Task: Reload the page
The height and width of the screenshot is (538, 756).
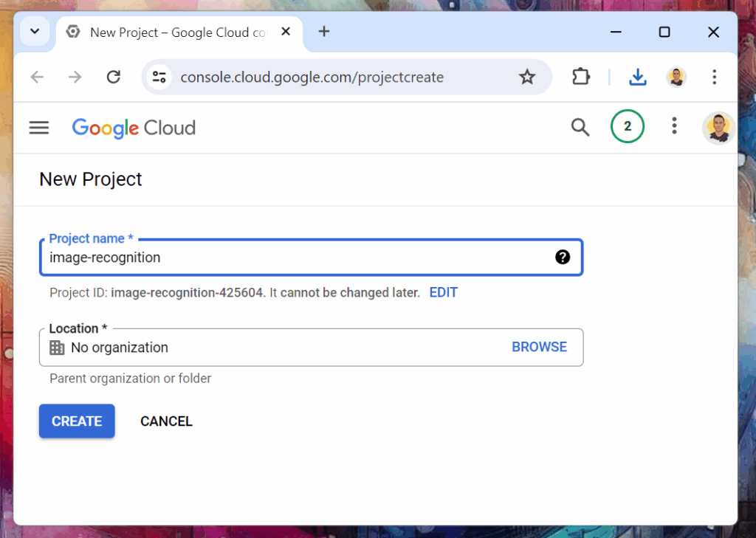Action: click(x=113, y=77)
